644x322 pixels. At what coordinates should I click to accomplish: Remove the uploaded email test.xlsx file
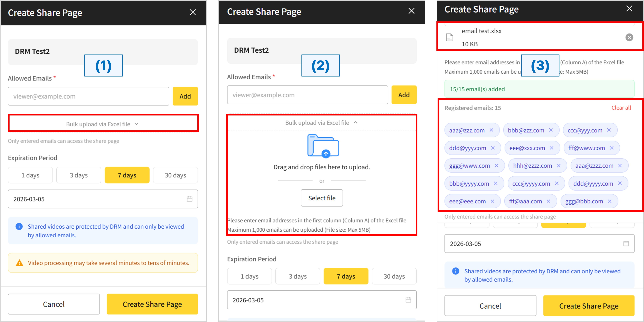(629, 38)
